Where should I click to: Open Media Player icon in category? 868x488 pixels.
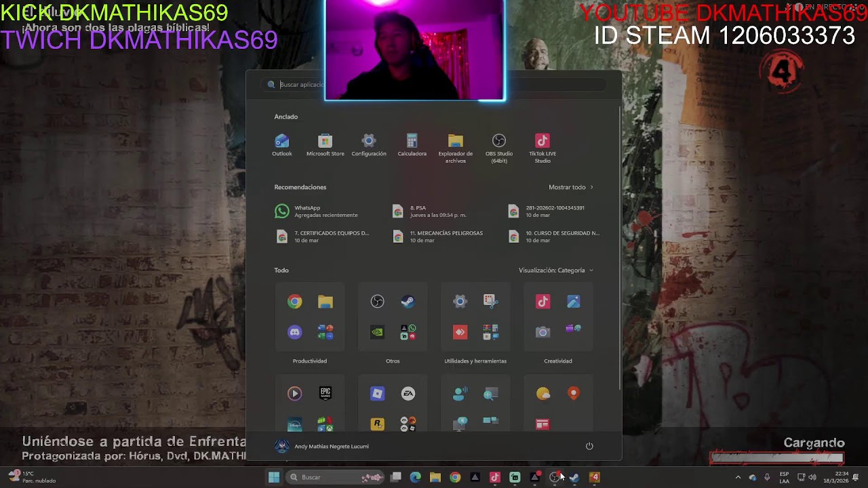(x=294, y=393)
